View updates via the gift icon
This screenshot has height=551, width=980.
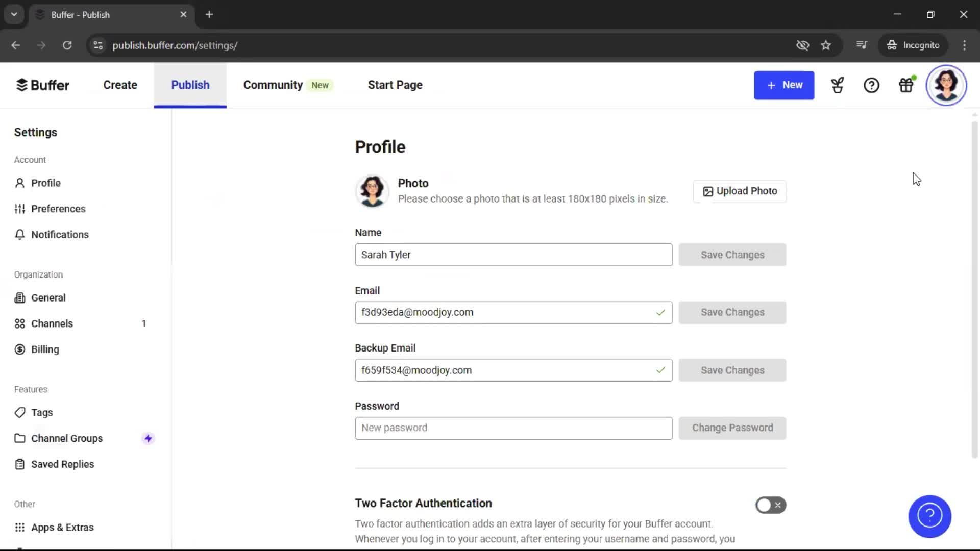(906, 85)
